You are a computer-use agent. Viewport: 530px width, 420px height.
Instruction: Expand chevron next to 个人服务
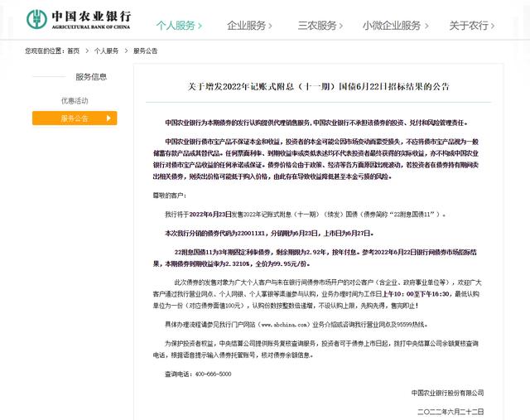point(200,26)
